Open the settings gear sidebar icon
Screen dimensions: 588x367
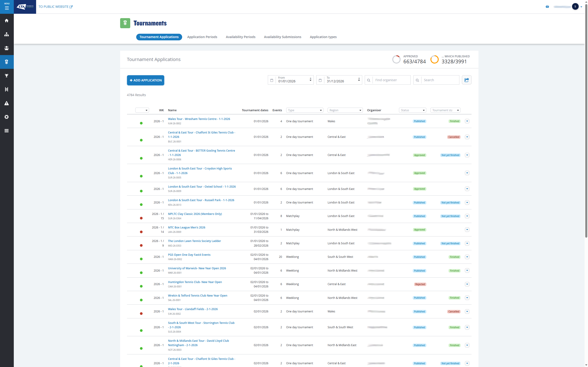(x=7, y=117)
